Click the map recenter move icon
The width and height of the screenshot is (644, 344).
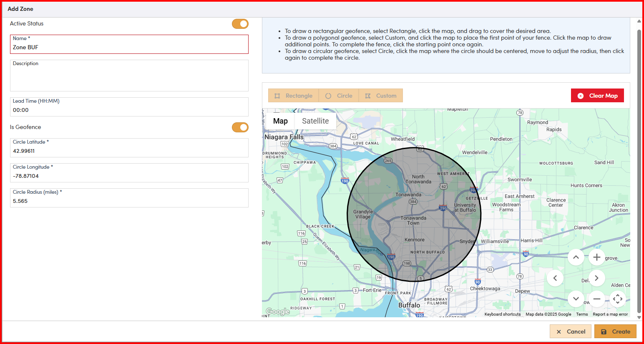pyautogui.click(x=617, y=298)
